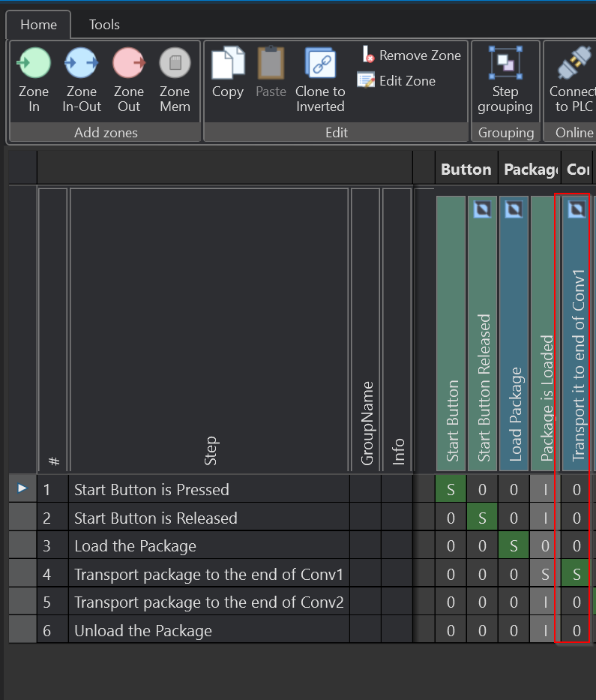Click I cell in row 6 Package is Loaded
The width and height of the screenshot is (596, 700).
(x=545, y=630)
